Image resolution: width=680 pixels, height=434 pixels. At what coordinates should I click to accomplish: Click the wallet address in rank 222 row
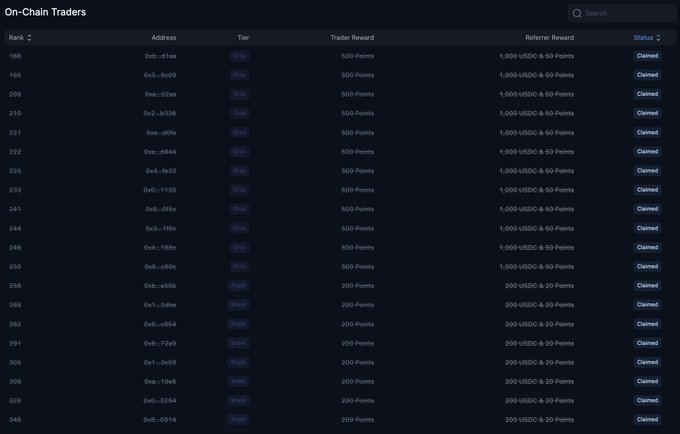(160, 152)
